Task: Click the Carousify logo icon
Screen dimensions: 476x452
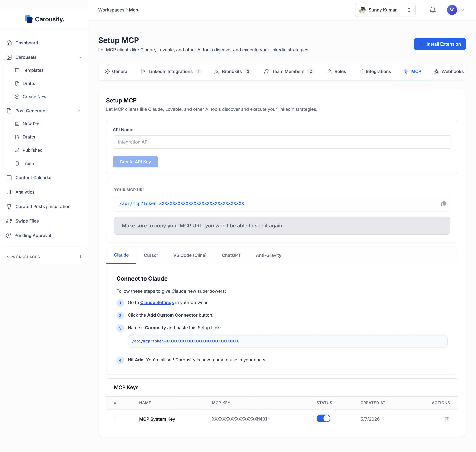Action: click(x=29, y=19)
